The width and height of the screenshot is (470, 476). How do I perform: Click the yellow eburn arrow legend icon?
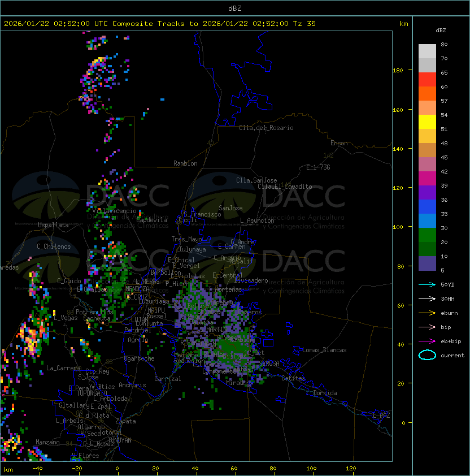(x=427, y=313)
